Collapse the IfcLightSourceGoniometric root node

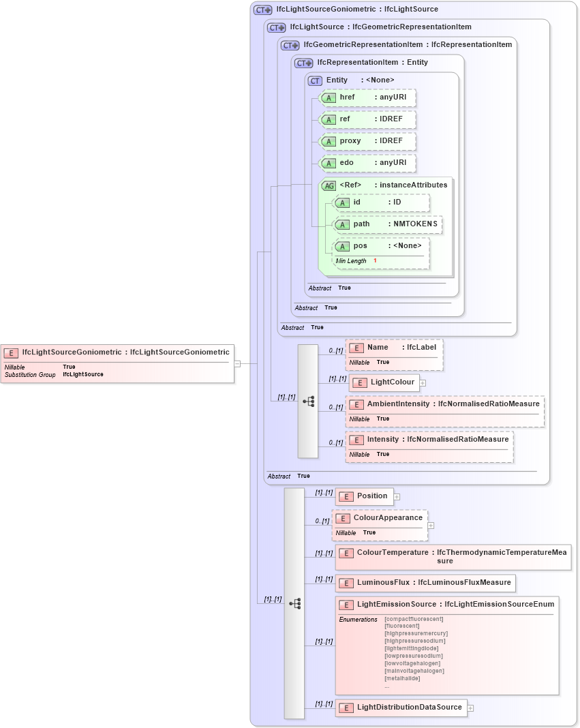point(236,363)
